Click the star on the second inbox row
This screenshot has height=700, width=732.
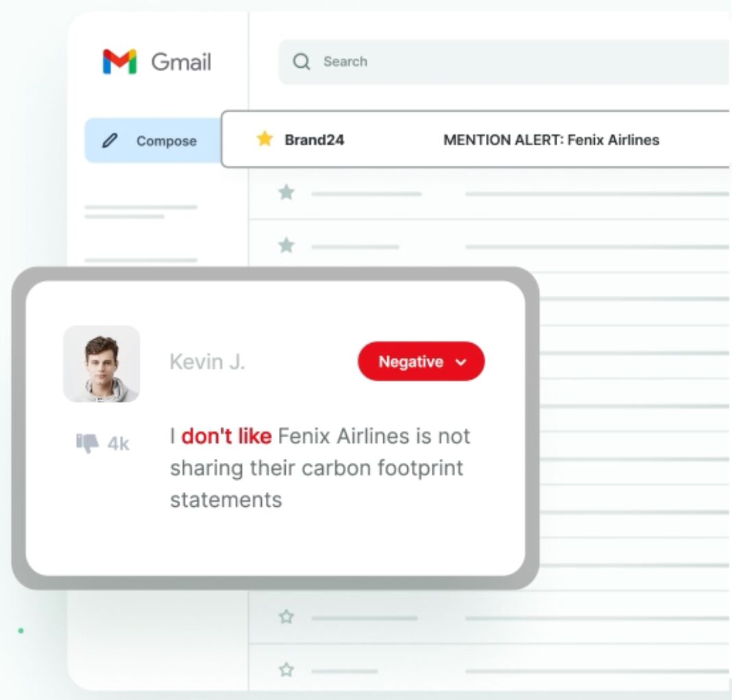click(x=286, y=193)
